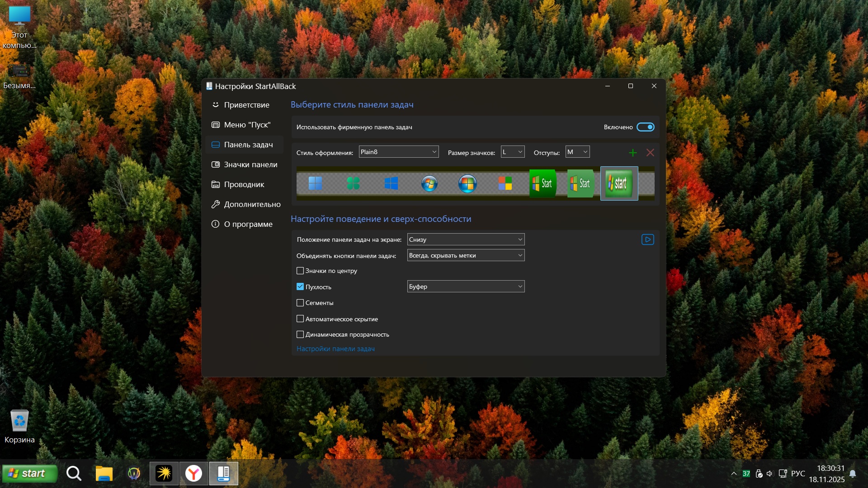Click the taskbar Start button

tap(30, 473)
